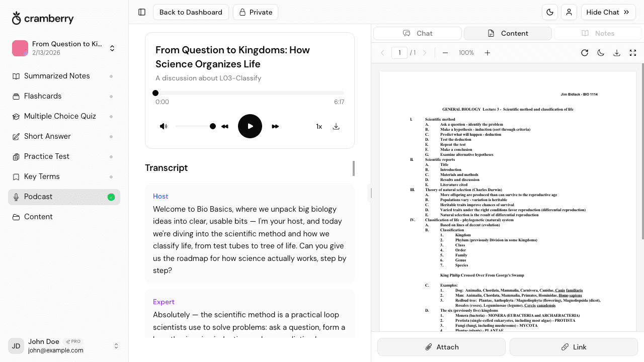Toggle dark mode from the top bar
Screen dimensions: 644x362
(550, 12)
